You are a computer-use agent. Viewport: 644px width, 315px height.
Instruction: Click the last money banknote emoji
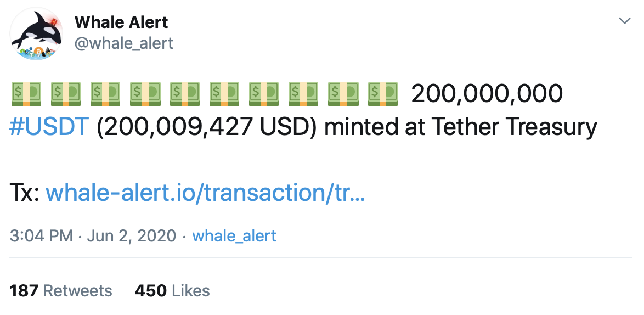click(383, 94)
